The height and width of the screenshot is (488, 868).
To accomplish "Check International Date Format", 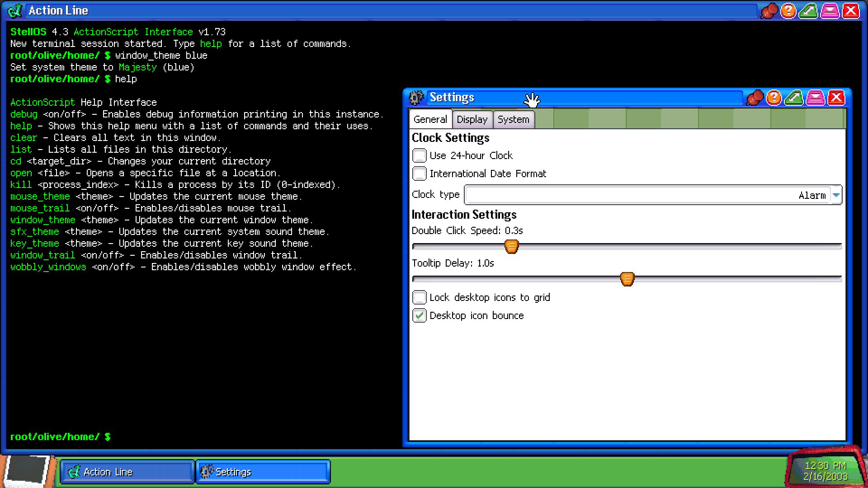I will pos(420,173).
